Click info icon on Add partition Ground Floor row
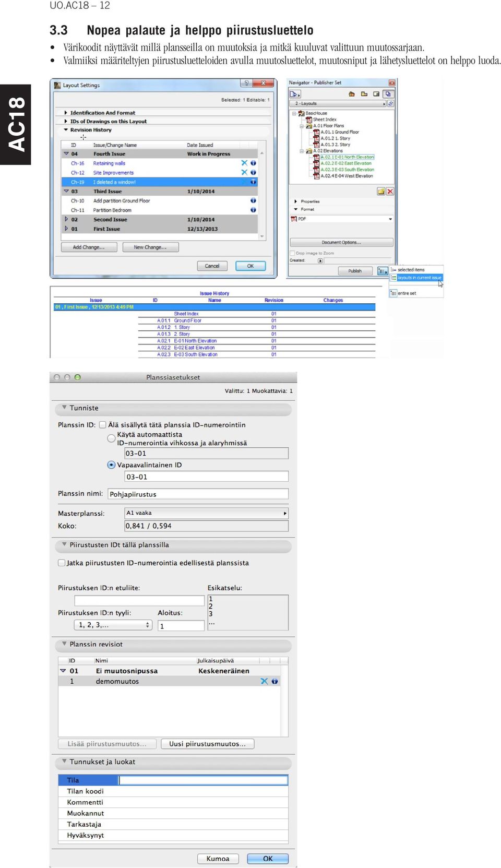Screen dimensions: 501x868 pyautogui.click(x=253, y=200)
